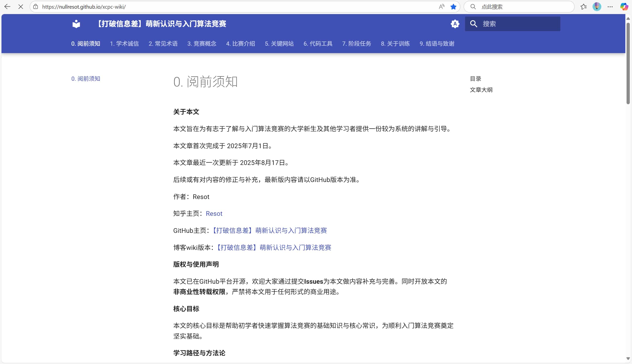The width and height of the screenshot is (632, 364).
Task: View site information lock icon
Action: point(36,7)
